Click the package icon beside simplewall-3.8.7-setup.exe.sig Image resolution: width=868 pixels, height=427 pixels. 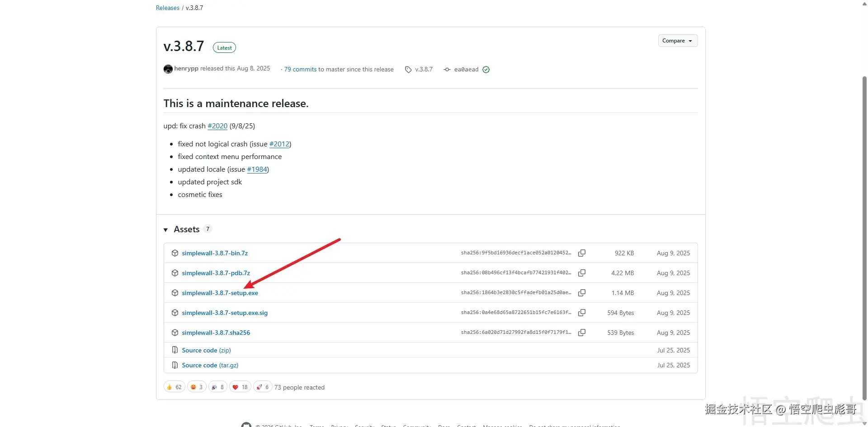tap(175, 313)
